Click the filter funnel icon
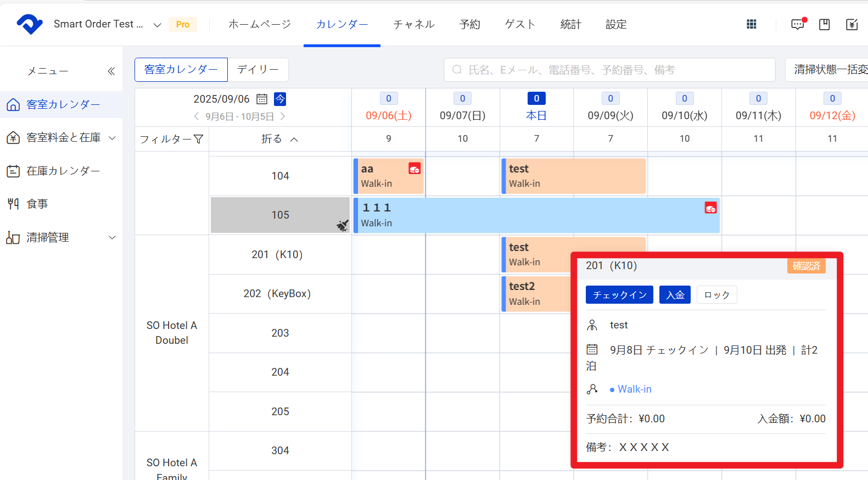 [x=198, y=139]
